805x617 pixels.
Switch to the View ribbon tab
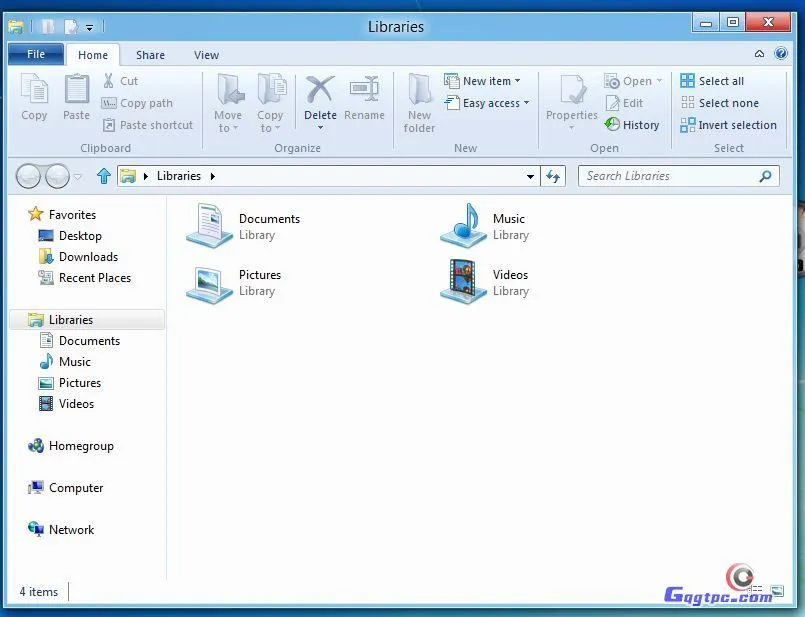click(x=206, y=55)
